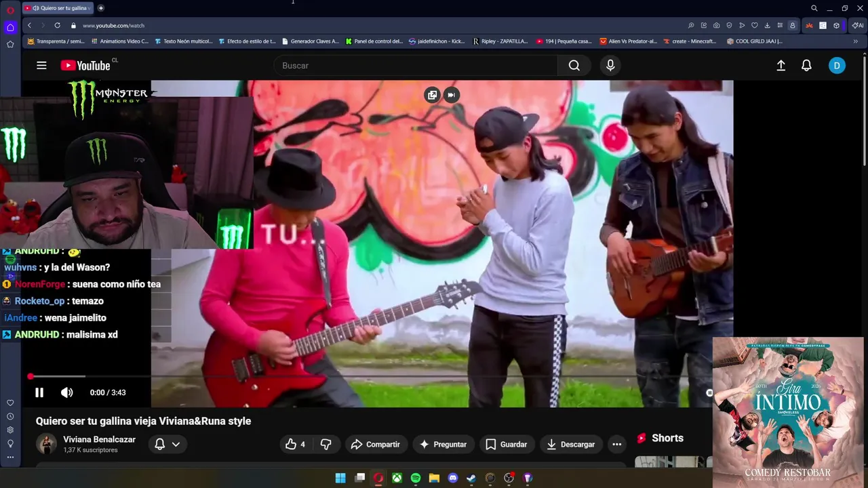Viewport: 868px width, 488px height.
Task: Open Opera sidebar home/start page
Action: 10,27
